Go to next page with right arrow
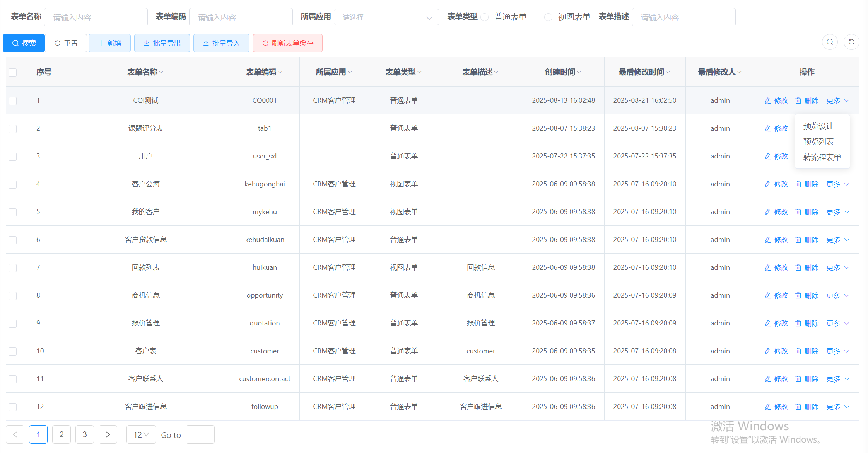 (x=108, y=434)
